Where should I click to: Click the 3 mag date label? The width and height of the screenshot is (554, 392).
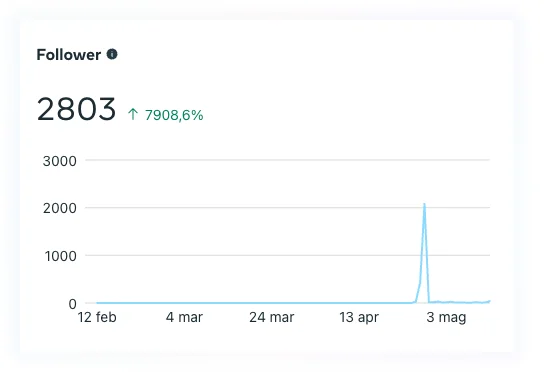446,317
